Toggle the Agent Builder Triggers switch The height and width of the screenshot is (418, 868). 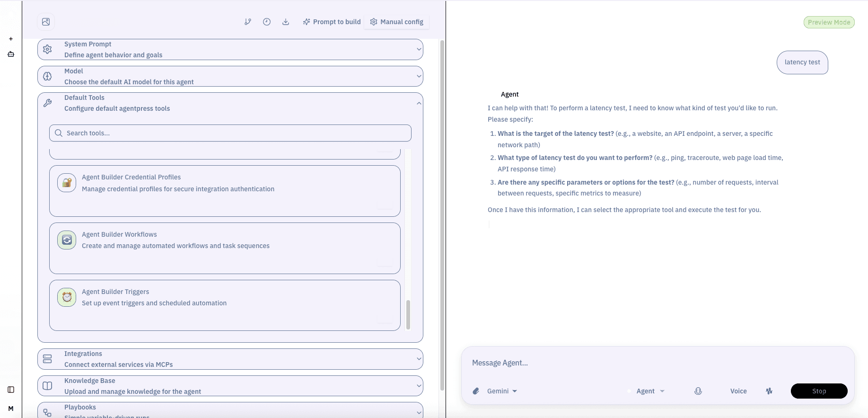coord(385,319)
